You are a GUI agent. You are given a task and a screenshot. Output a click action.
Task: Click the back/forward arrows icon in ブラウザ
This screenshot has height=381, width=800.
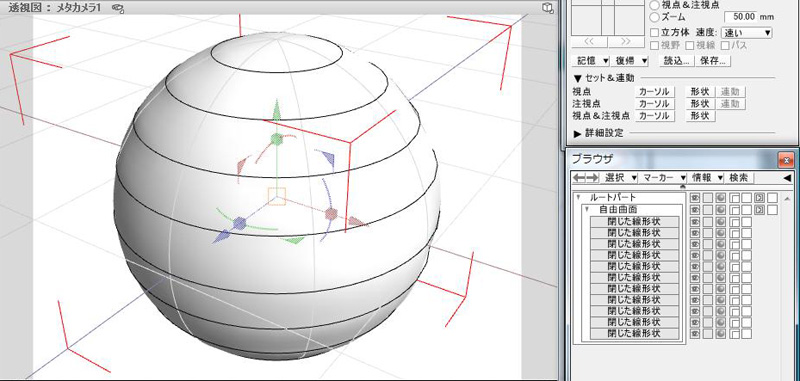tap(585, 177)
